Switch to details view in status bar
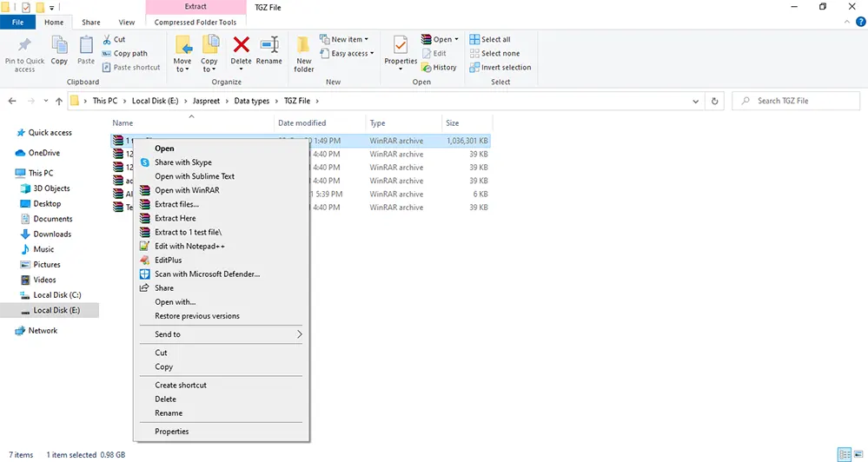 [844, 454]
